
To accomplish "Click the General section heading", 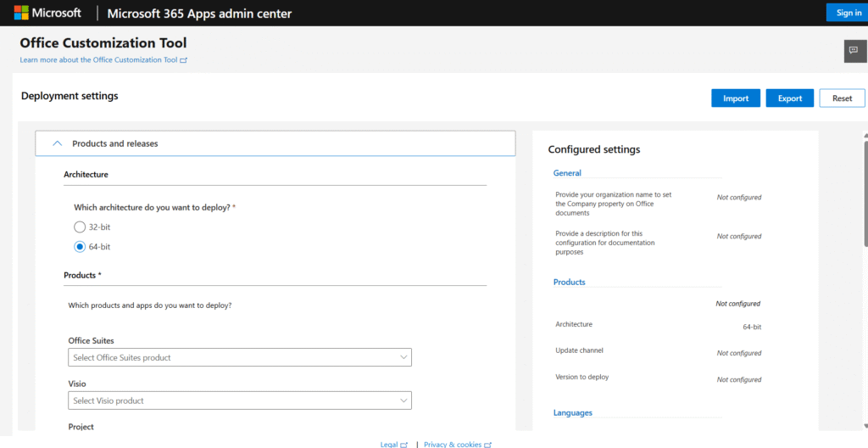I will click(x=567, y=173).
